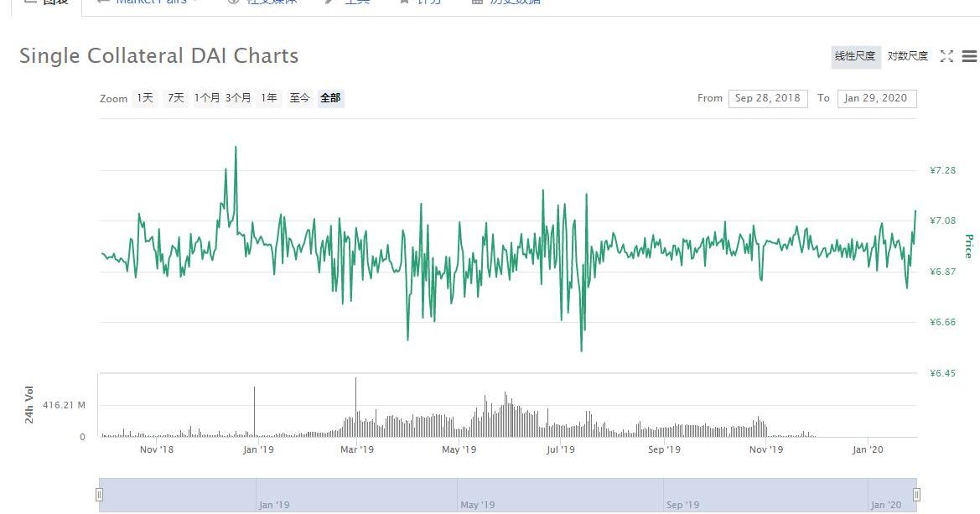Switch to logarithmic scale (对数尺度)
The image size is (980, 514).
click(x=907, y=56)
